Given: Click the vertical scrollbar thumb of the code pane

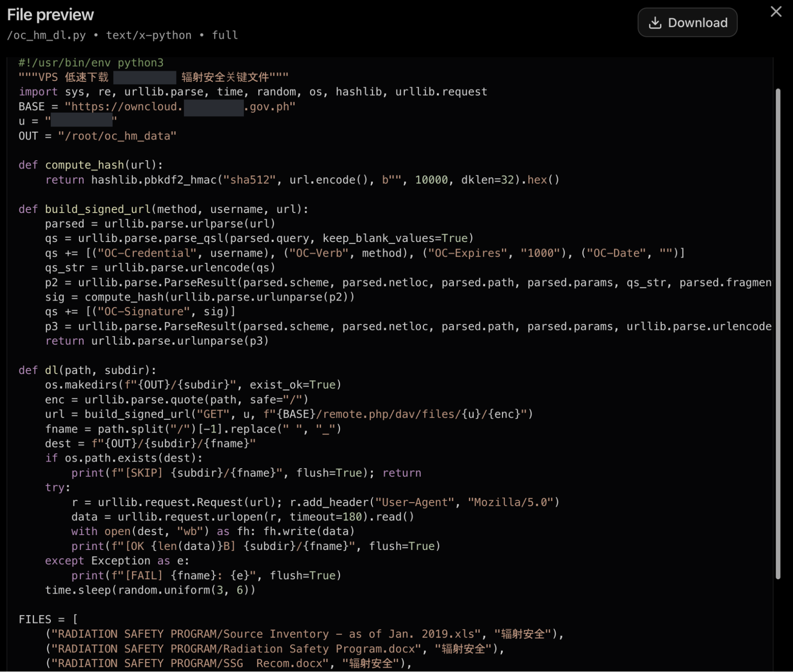Looking at the screenshot, I should point(778,333).
